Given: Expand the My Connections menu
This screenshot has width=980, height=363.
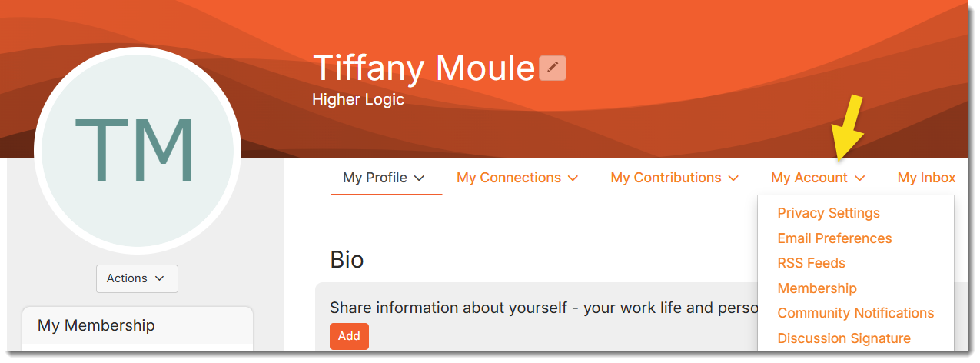Looking at the screenshot, I should tap(517, 178).
